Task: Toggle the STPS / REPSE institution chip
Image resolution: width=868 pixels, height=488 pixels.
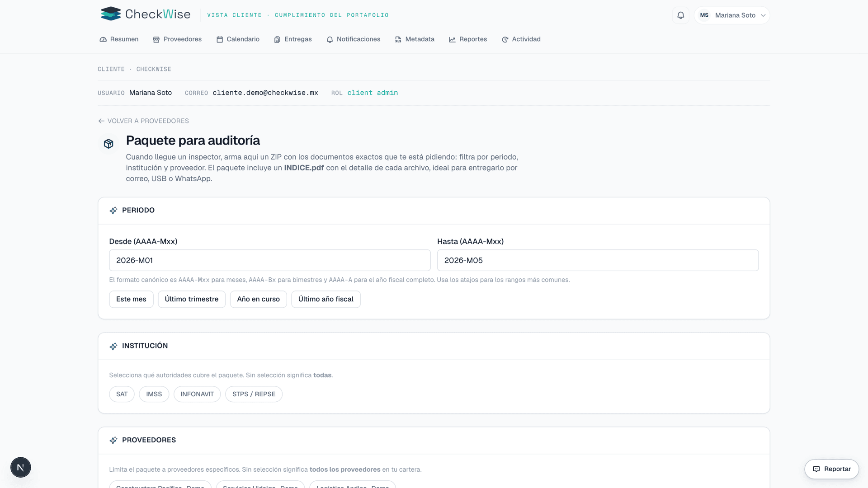Action: click(254, 394)
